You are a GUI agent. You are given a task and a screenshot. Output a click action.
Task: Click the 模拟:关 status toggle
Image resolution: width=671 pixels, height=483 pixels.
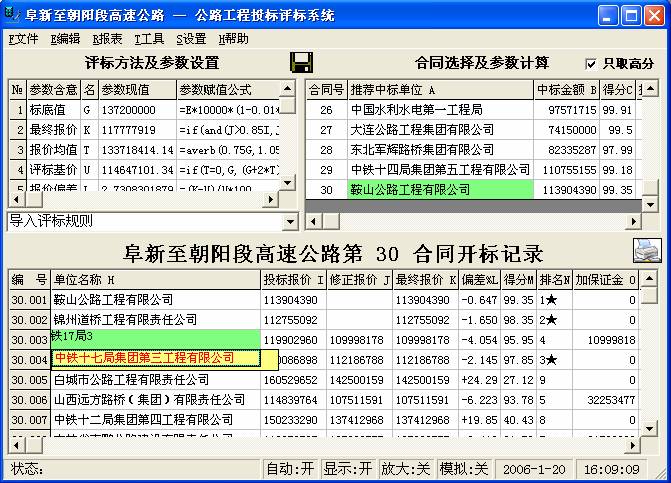(x=464, y=469)
